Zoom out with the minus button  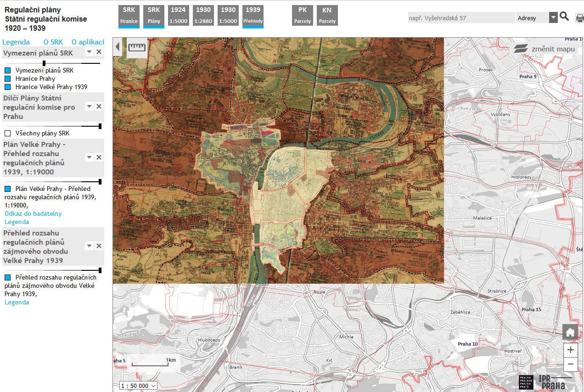point(570,364)
